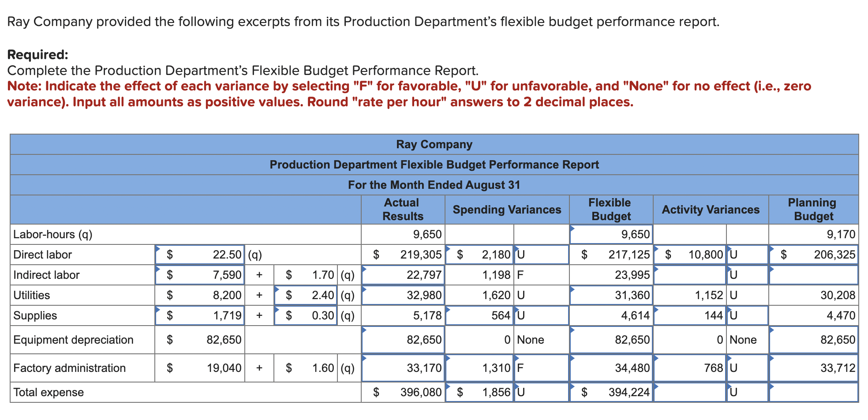The height and width of the screenshot is (420, 868).
Task: Open the total expense activity variance U dropdown
Action: [x=748, y=392]
